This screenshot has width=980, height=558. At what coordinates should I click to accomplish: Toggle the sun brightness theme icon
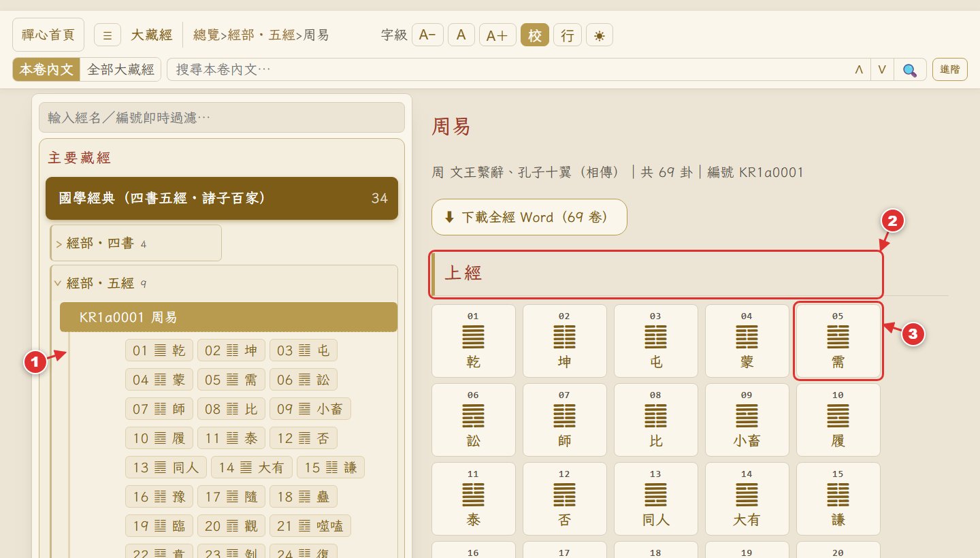600,35
